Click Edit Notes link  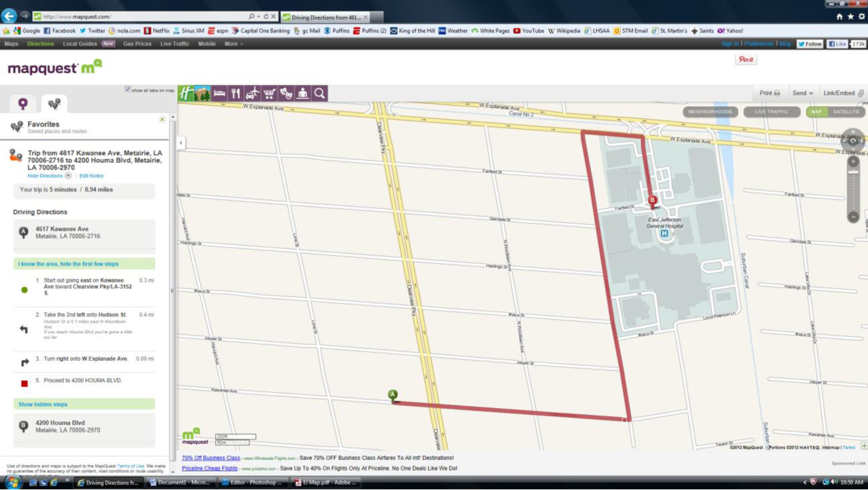coord(91,176)
